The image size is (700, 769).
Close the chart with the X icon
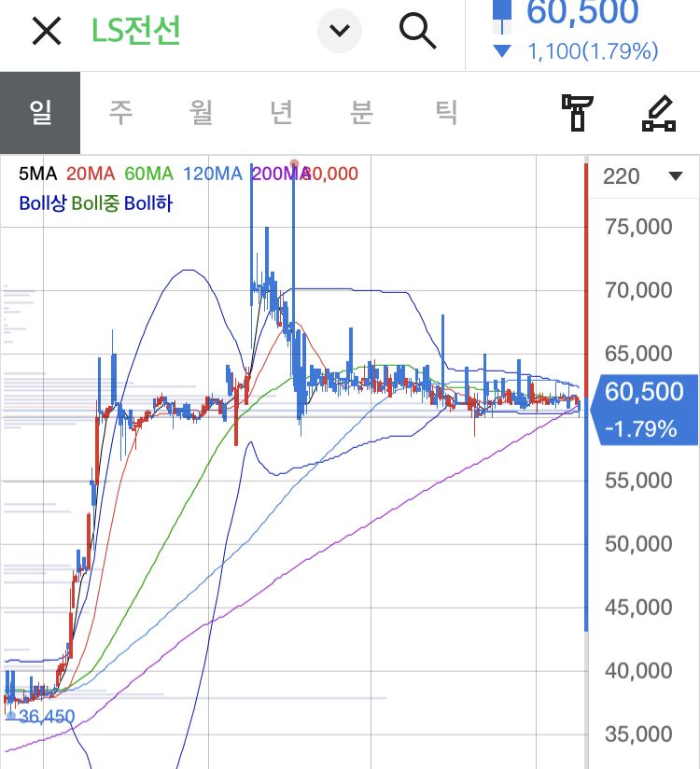pos(46,32)
